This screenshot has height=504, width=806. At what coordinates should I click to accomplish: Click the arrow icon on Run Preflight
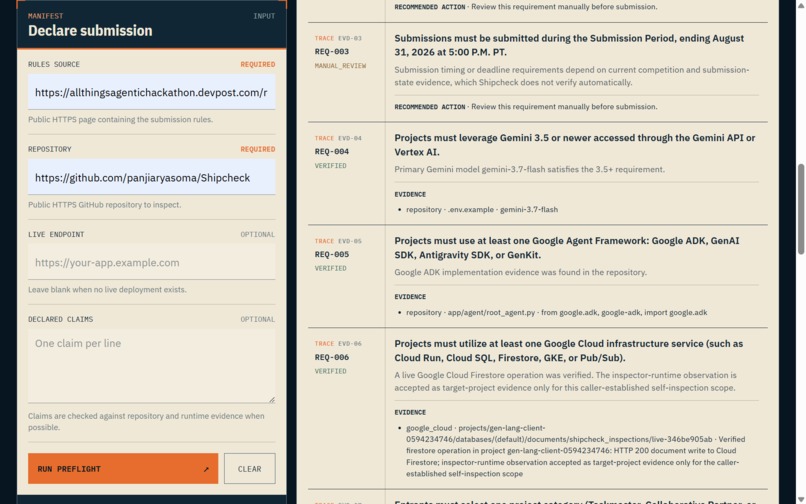pyautogui.click(x=206, y=469)
